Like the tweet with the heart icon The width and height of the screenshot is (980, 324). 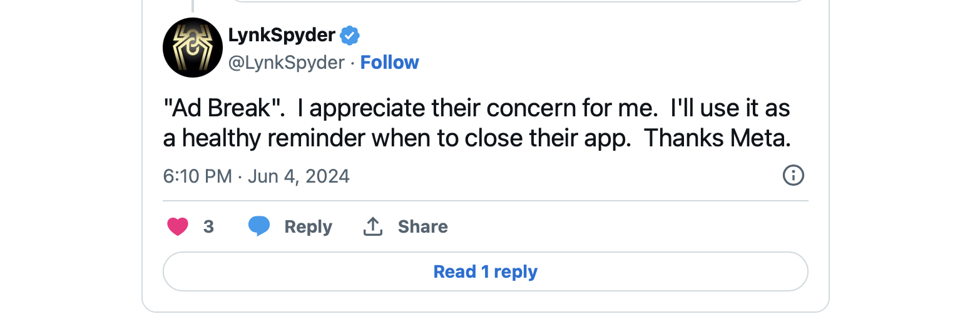point(178,226)
